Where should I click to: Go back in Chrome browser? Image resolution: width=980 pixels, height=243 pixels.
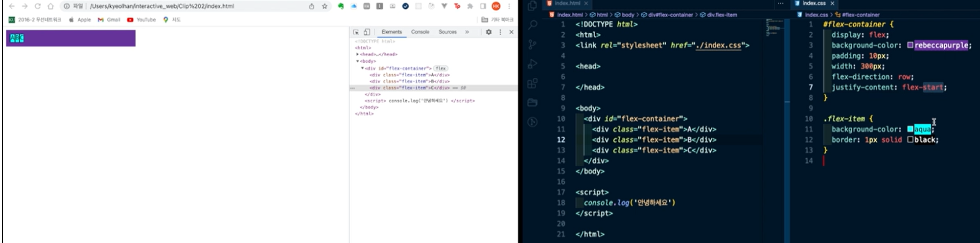pos(12,6)
